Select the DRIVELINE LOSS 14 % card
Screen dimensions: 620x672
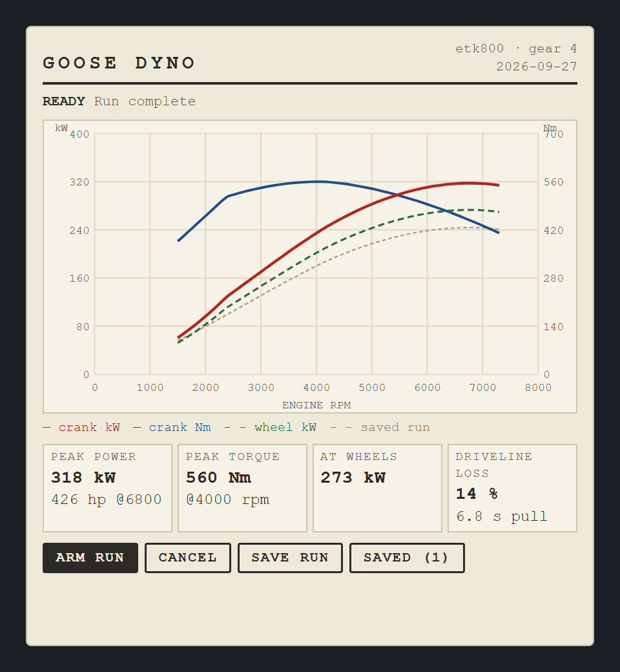[512, 488]
